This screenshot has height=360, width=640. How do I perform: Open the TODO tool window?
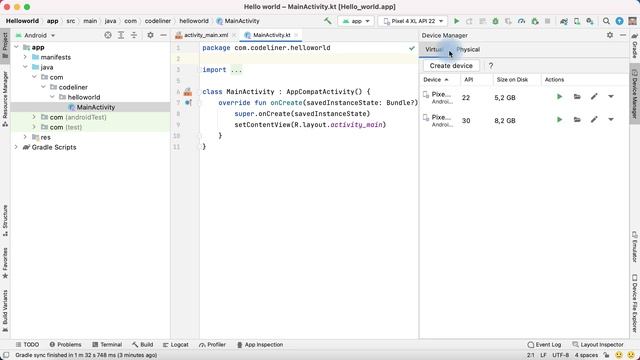[27, 344]
